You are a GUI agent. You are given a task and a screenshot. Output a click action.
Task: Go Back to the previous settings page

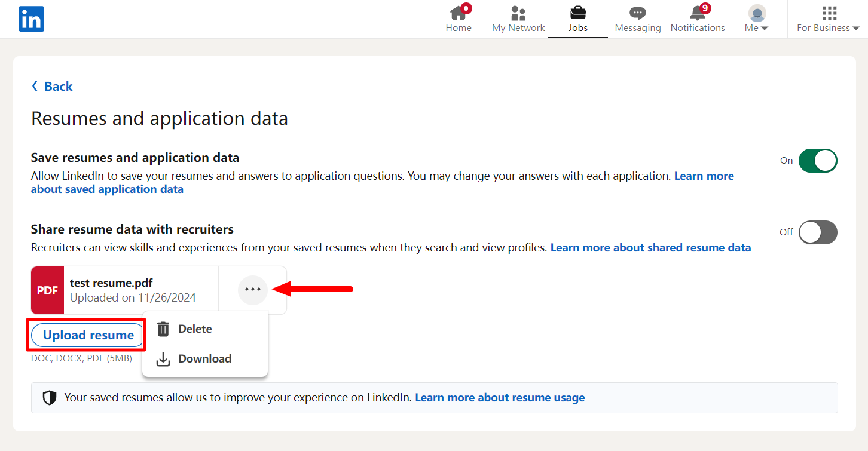51,86
